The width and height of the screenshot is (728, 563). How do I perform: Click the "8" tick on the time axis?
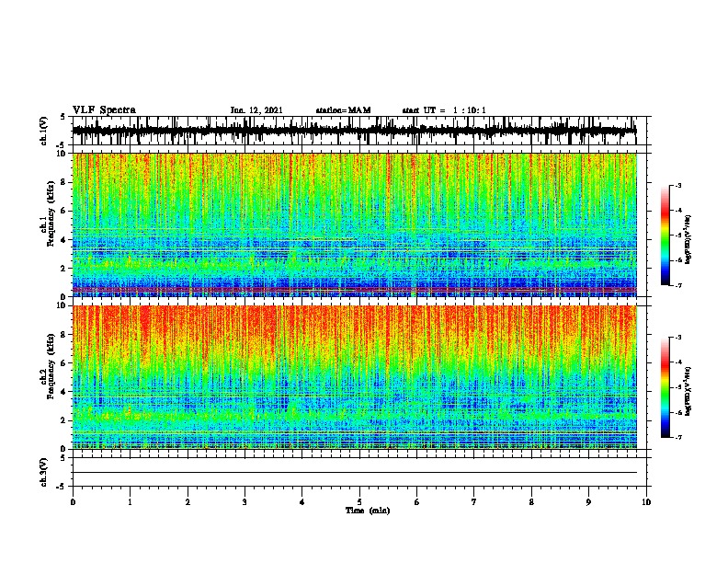tap(531, 502)
